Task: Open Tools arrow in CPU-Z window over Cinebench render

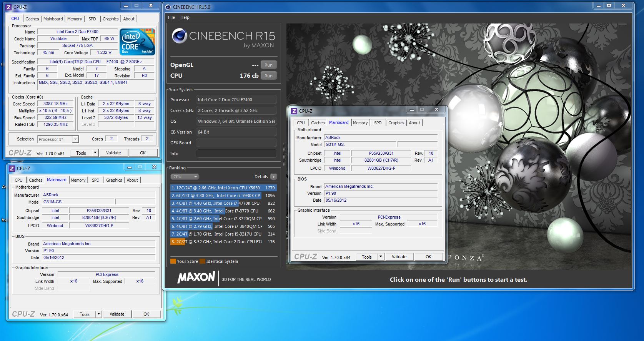Action: click(381, 257)
